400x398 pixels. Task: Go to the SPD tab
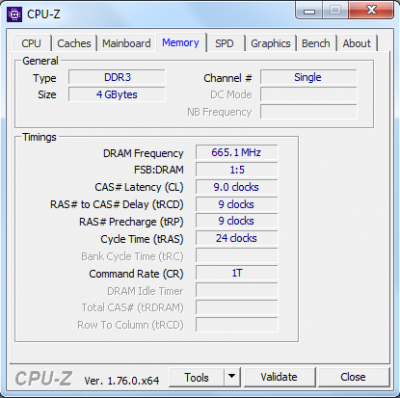(x=224, y=43)
